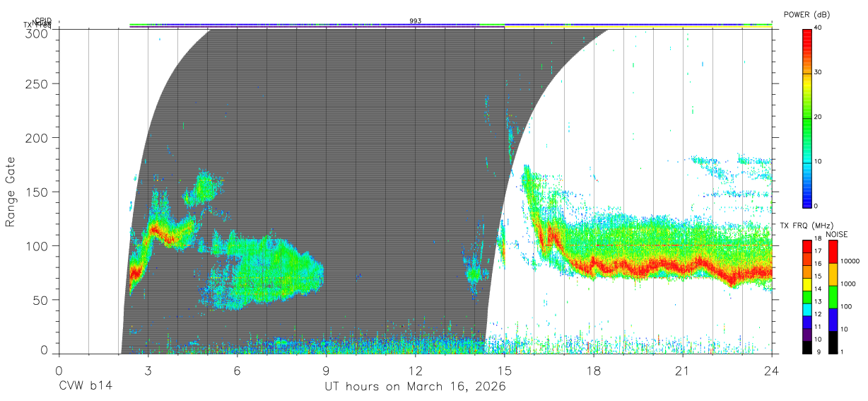The width and height of the screenshot is (868, 401).
Task: Select the red top band of TX FRQ colorbar
Action: [807, 247]
